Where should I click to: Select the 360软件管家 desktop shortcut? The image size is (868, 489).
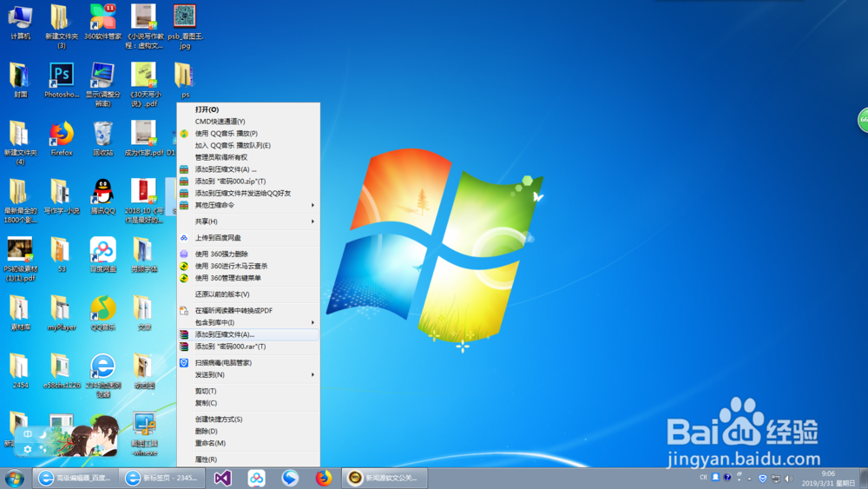click(x=102, y=21)
